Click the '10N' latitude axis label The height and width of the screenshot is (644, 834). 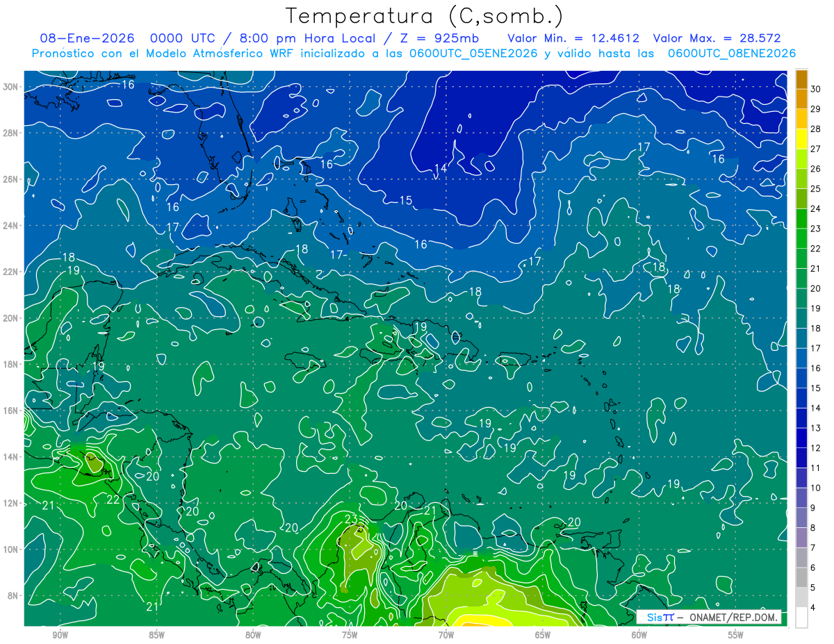pyautogui.click(x=12, y=550)
